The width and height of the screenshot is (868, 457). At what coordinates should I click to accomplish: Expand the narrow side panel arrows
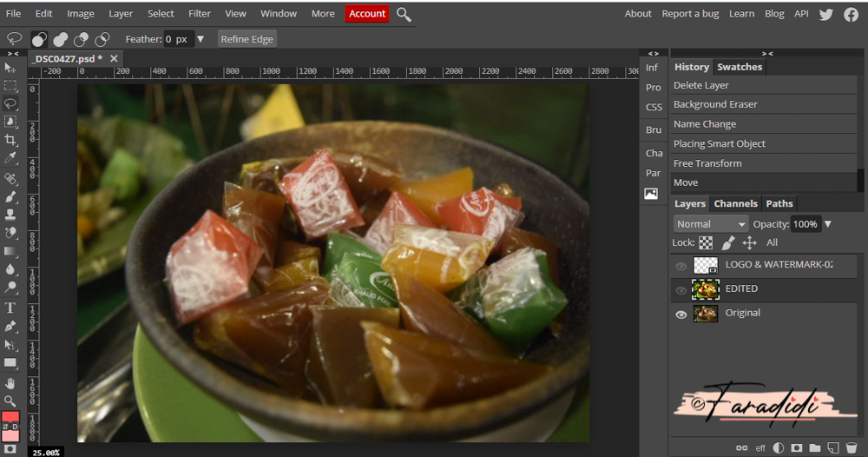click(x=654, y=54)
